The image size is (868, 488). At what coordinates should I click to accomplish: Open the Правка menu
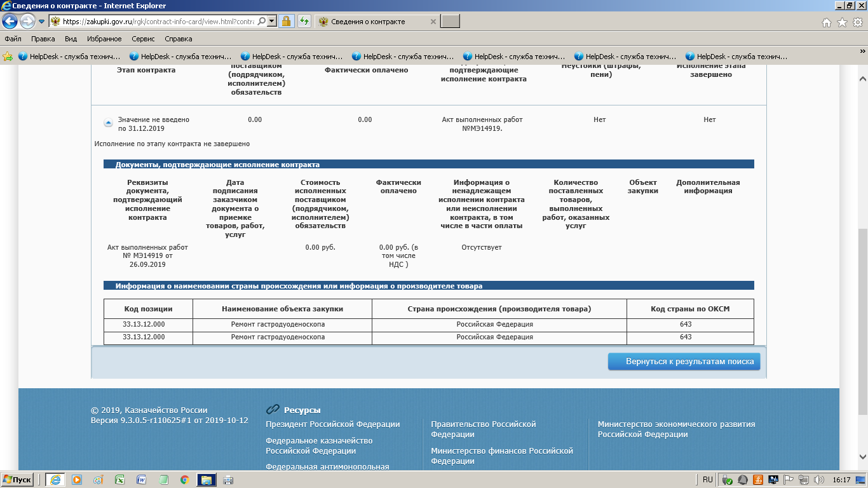pyautogui.click(x=43, y=39)
